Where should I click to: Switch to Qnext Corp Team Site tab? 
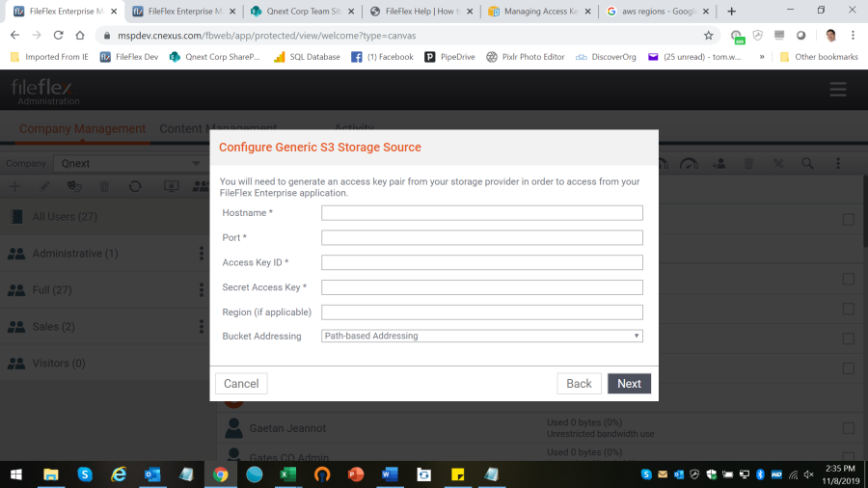303,11
